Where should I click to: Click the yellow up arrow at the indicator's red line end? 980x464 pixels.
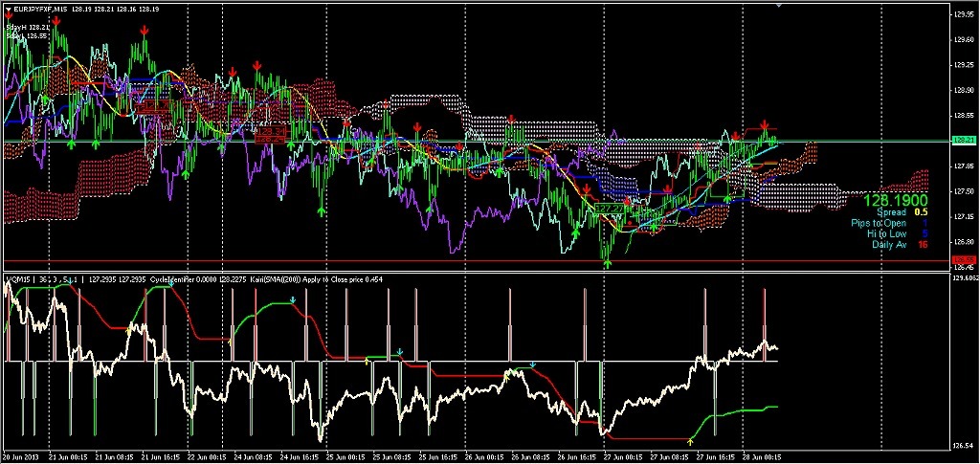pos(691,440)
